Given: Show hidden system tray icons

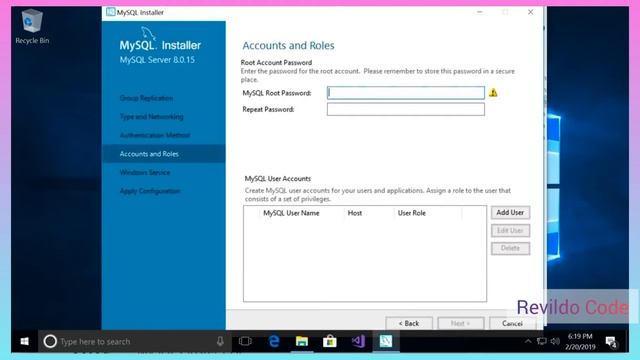Looking at the screenshot, I should 528,341.
